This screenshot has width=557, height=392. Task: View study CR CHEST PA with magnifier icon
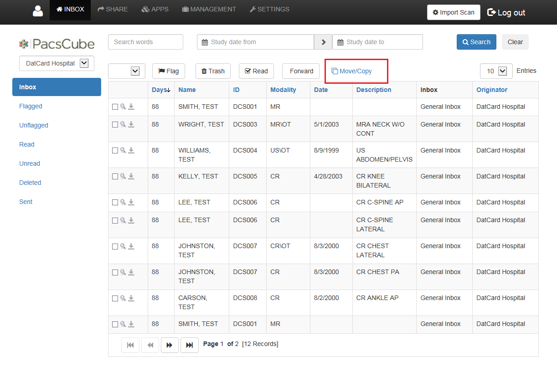point(123,272)
